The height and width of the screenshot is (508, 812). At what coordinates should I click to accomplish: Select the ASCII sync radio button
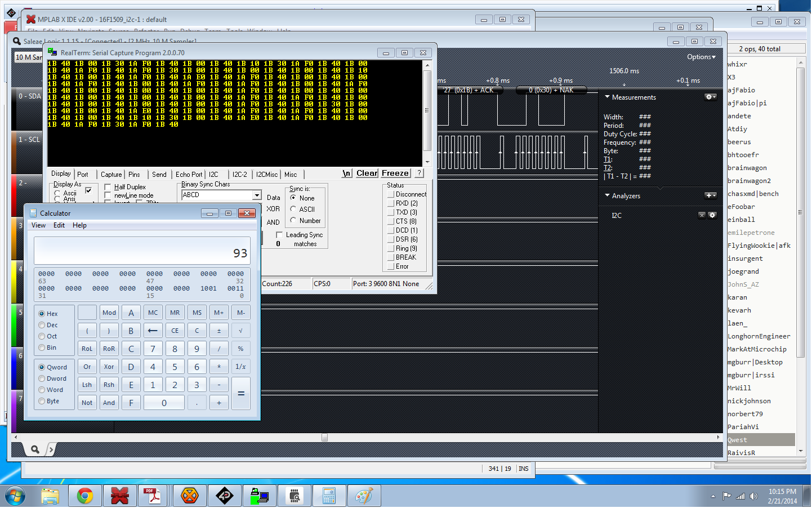click(x=293, y=209)
